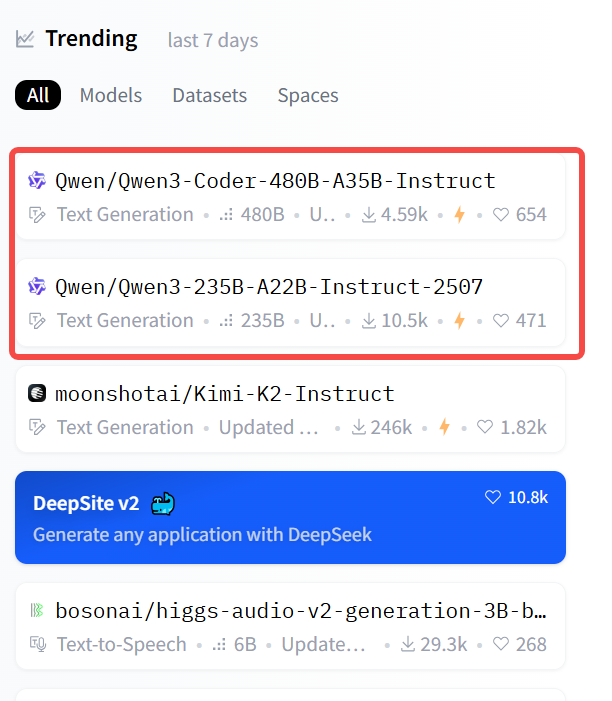This screenshot has width=612, height=701.
Task: Switch to the Models tab
Action: click(111, 95)
